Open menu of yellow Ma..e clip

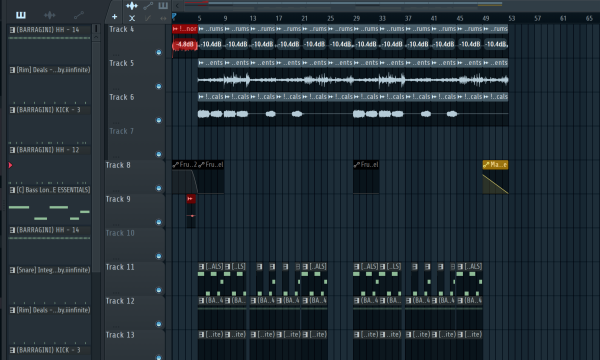486,165
